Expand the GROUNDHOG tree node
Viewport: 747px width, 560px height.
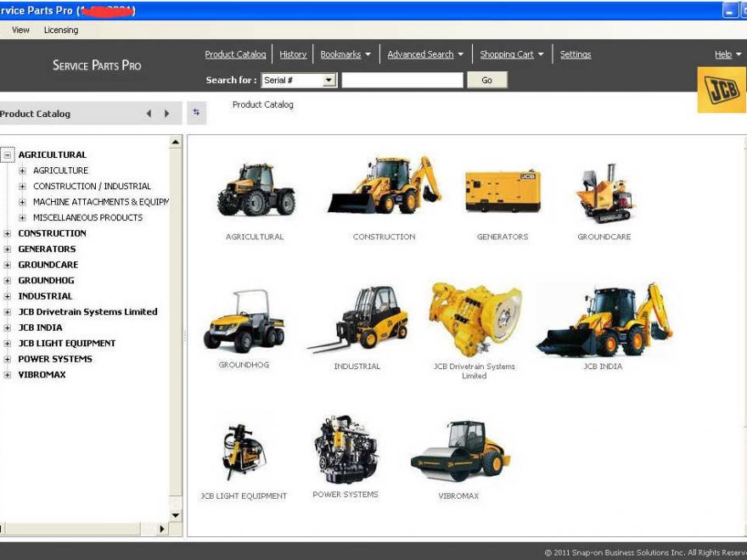[7, 281]
